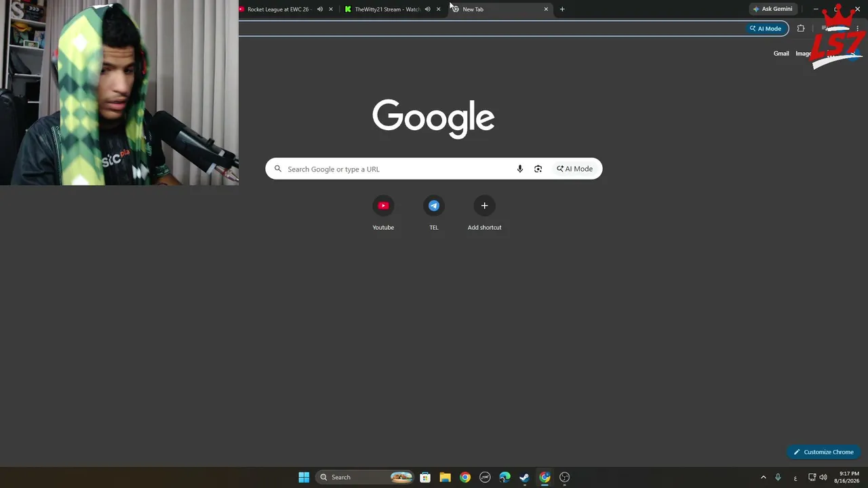Close the TheWitty21 Stream tab
The image size is (868, 488).
tap(438, 9)
